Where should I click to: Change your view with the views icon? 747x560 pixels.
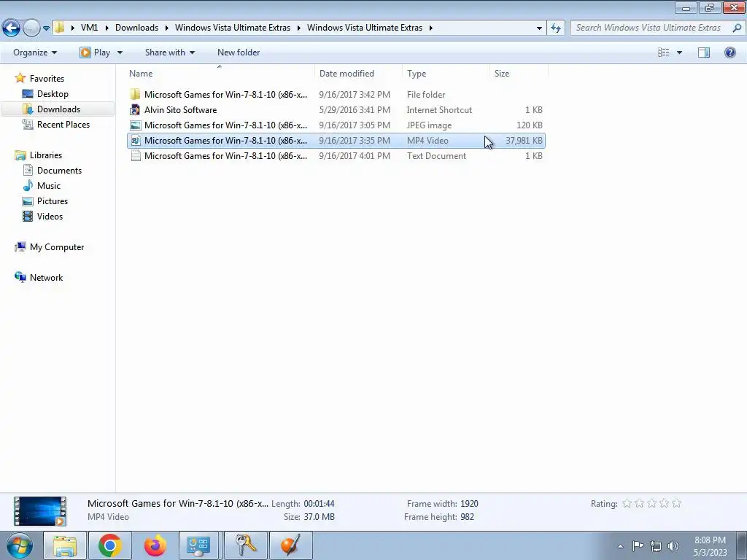[x=664, y=52]
